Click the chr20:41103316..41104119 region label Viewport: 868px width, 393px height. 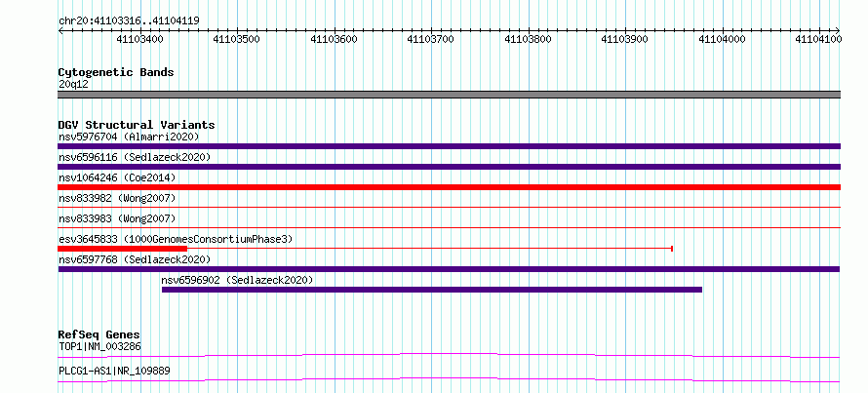point(129,20)
